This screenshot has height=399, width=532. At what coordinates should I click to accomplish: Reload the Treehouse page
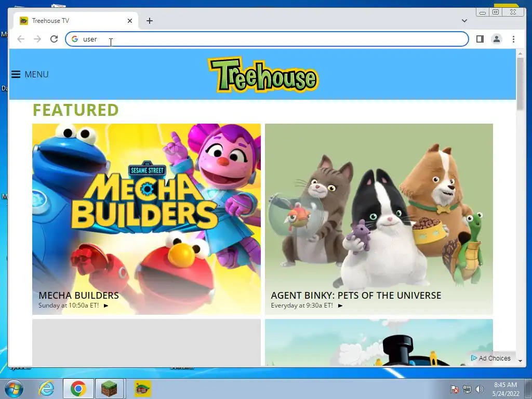pos(54,39)
